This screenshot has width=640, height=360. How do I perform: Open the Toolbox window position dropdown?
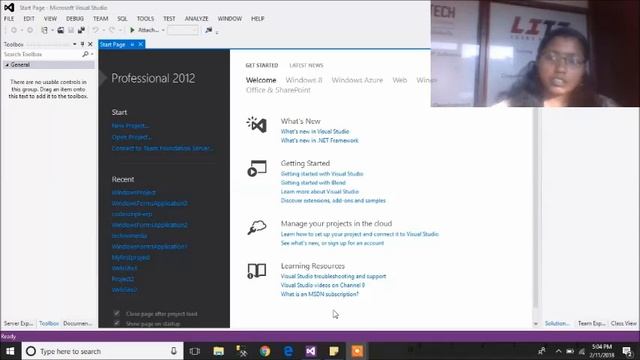[x=75, y=44]
